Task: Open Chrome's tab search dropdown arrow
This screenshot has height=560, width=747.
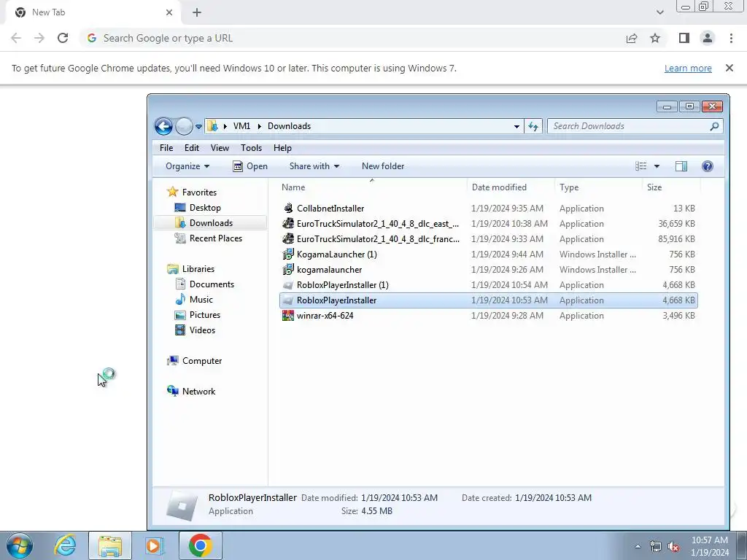Action: click(659, 12)
